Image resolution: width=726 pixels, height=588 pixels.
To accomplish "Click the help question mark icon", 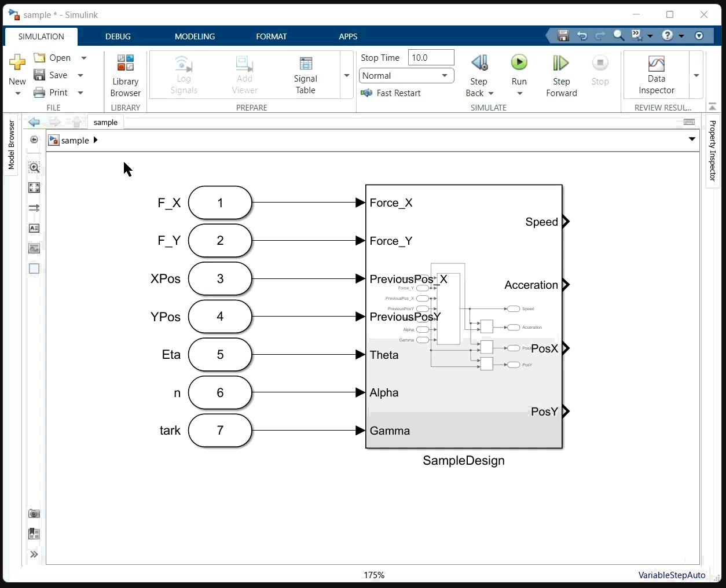I will coord(668,36).
